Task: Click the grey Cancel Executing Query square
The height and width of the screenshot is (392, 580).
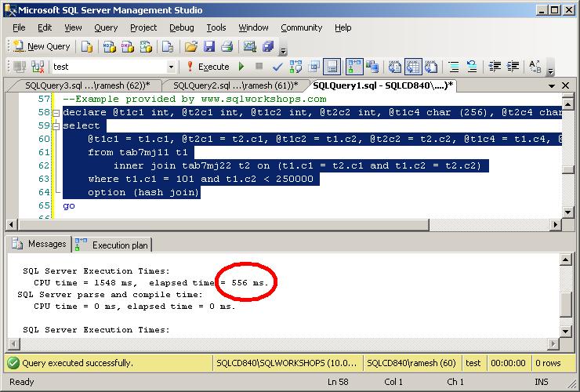Action: click(x=259, y=67)
